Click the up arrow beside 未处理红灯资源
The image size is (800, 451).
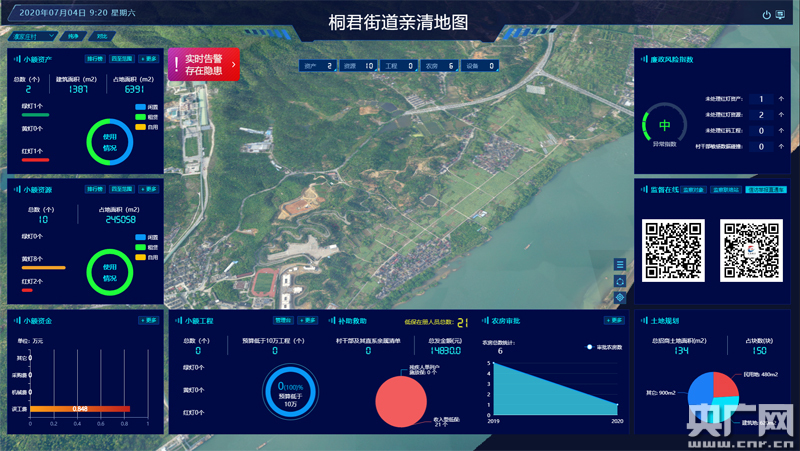pos(781,115)
